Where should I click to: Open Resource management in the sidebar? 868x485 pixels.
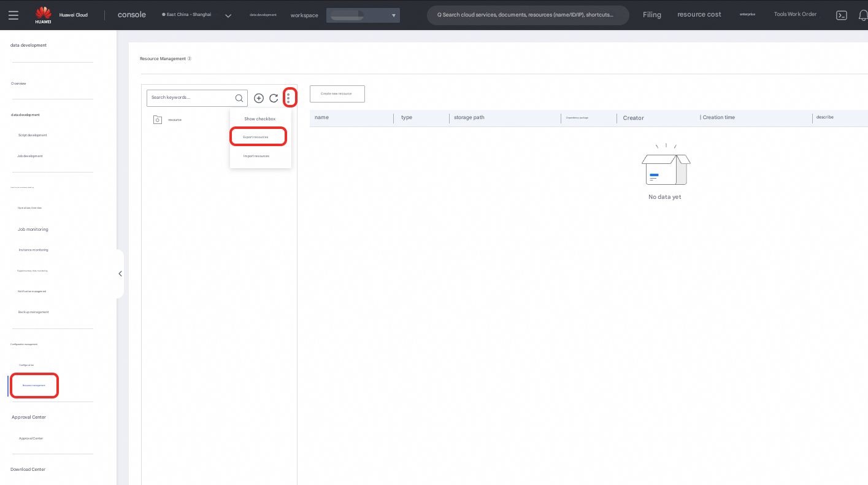(x=34, y=386)
